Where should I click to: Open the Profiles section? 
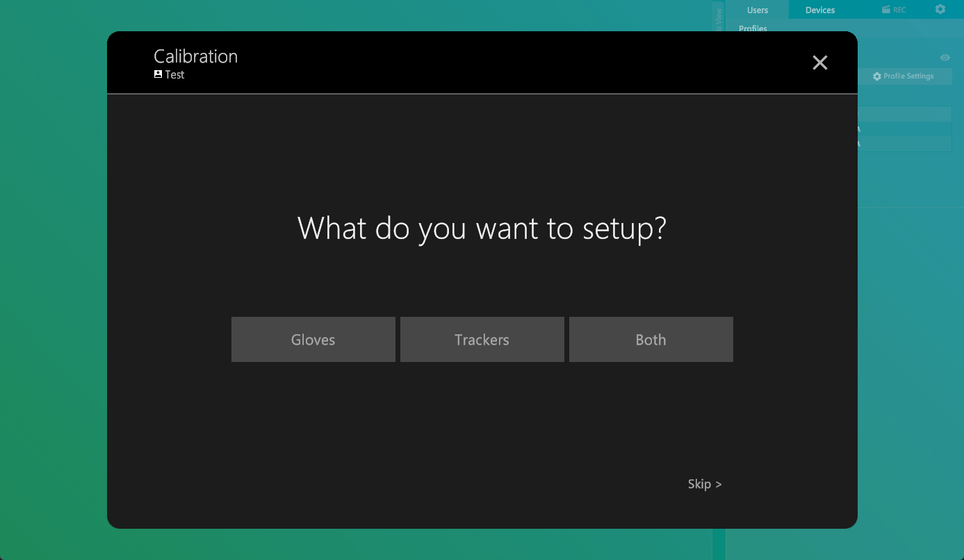[753, 28]
